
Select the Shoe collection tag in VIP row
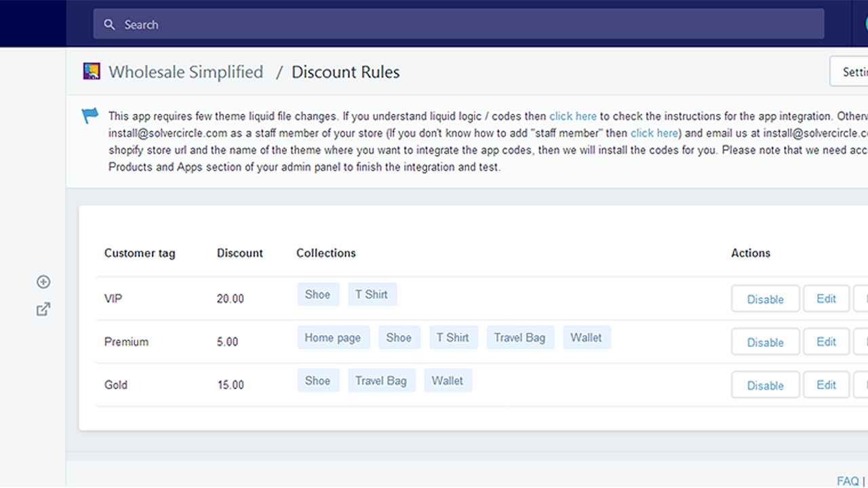pos(317,294)
